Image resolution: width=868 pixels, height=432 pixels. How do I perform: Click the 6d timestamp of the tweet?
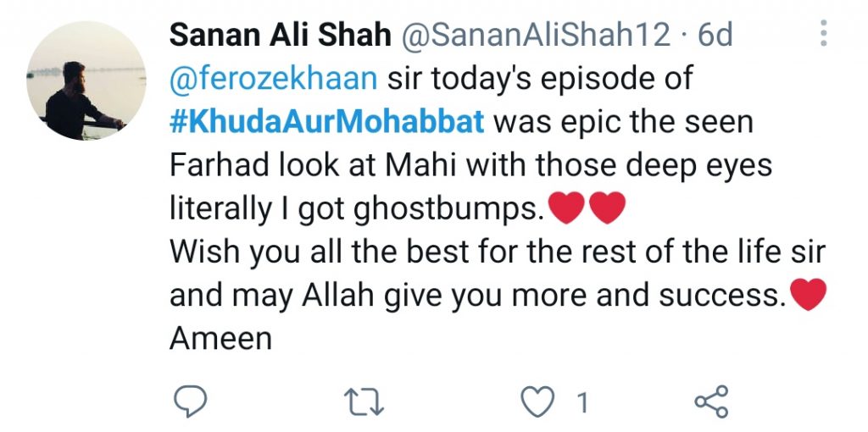tap(715, 36)
